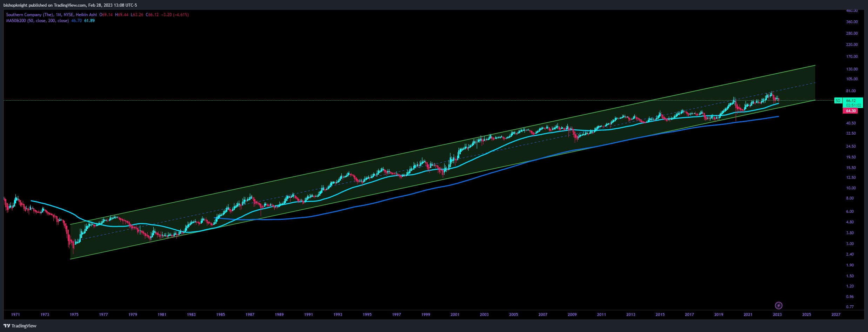Click the 1975 year label
The width and height of the screenshot is (868, 332).
tap(74, 314)
